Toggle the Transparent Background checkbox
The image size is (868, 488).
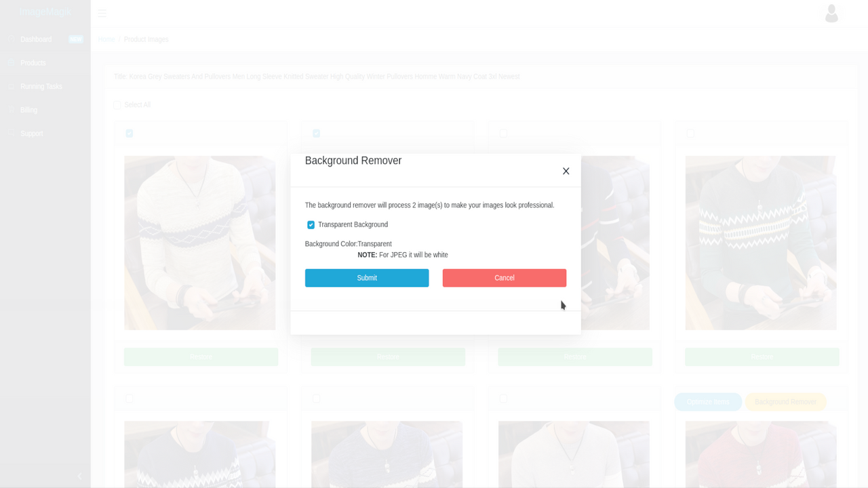[311, 225]
